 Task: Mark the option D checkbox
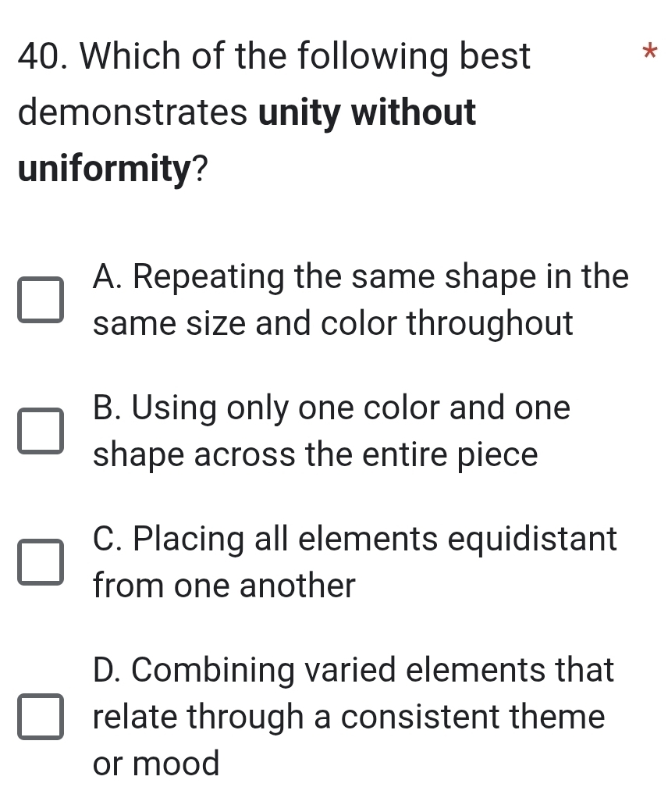[x=41, y=716]
